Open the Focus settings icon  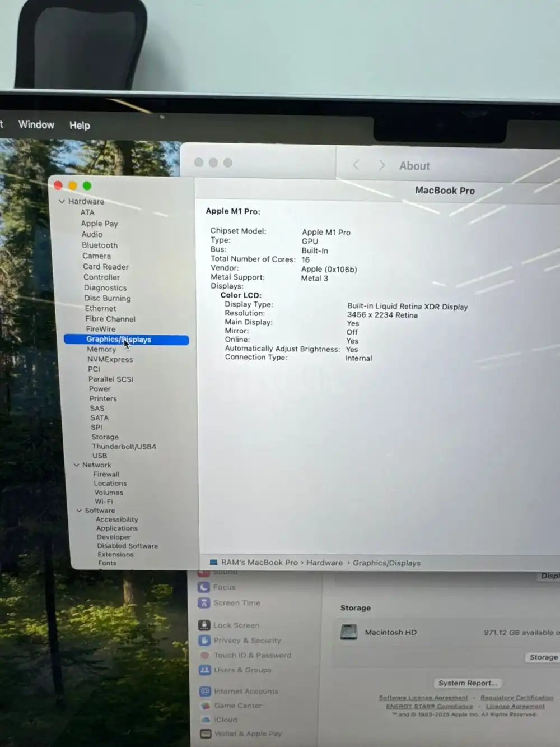pyautogui.click(x=204, y=587)
